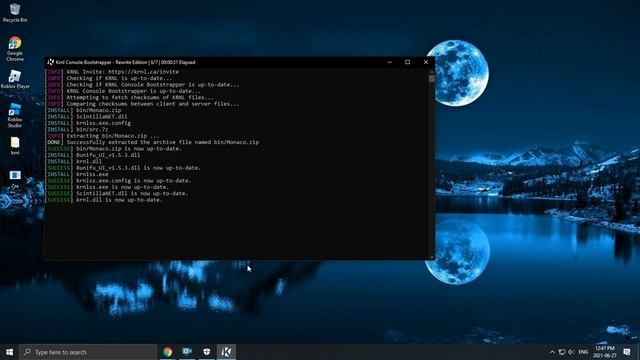This screenshot has width=640, height=360.
Task: Click the INSTALL bin/src.7z log line
Action: [76, 129]
